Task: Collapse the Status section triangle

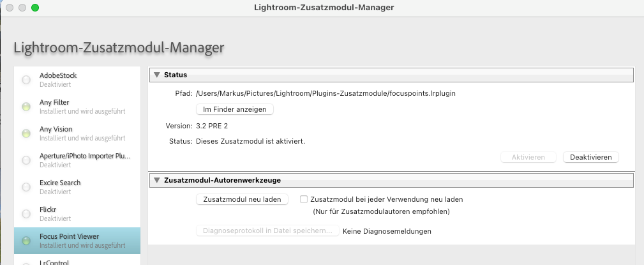Action: tap(156, 75)
